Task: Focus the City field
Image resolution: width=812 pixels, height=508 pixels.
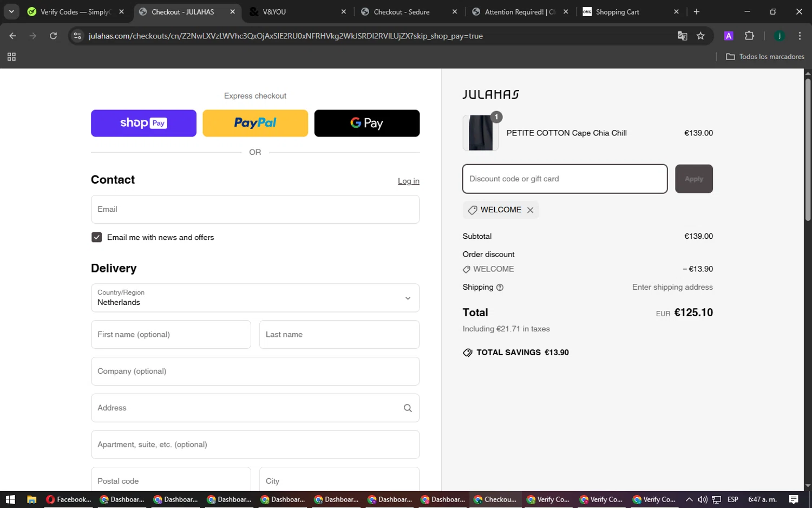Action: [339, 480]
